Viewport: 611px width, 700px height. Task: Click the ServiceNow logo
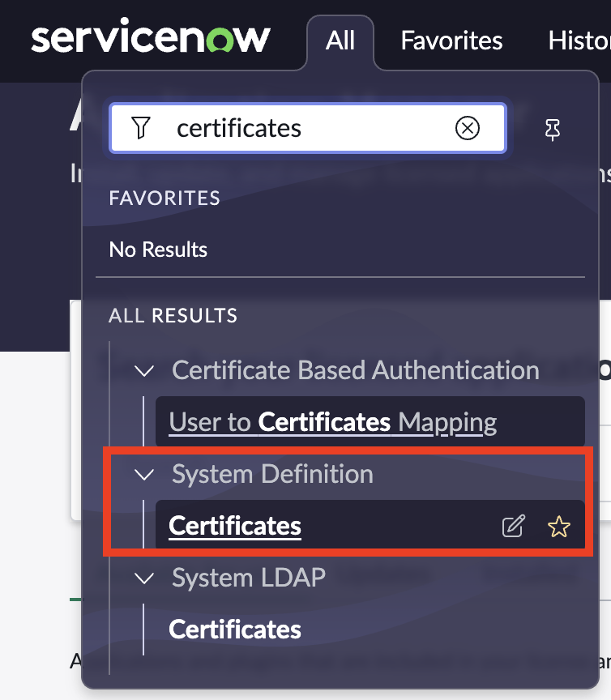click(x=151, y=36)
